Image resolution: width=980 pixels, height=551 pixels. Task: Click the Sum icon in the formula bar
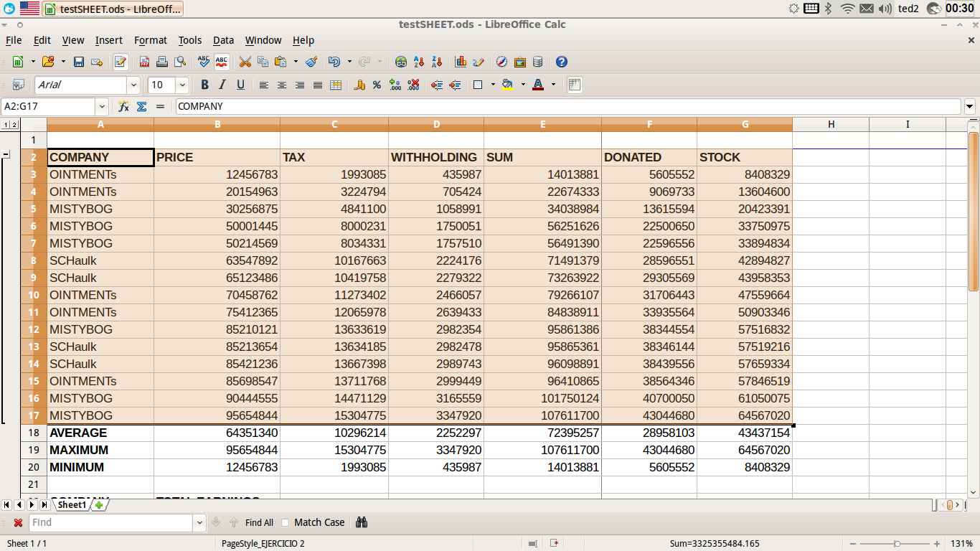[141, 107]
